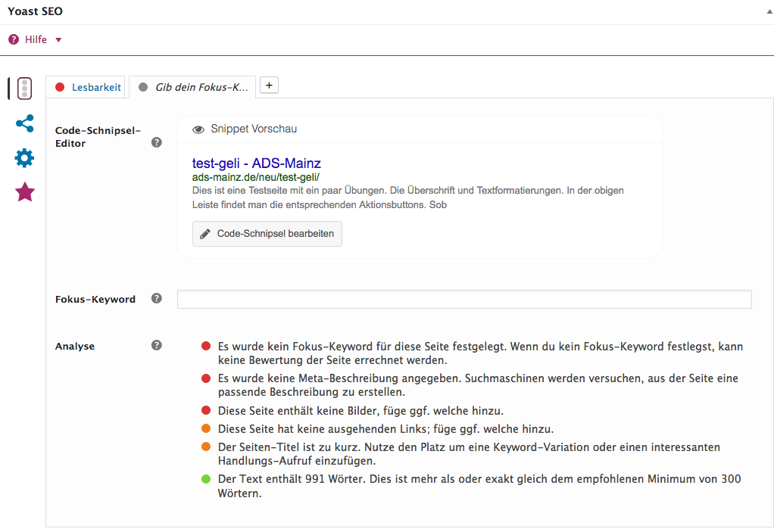Select the Gib dein Fokus-K... tab
This screenshot has height=532, width=774.
[x=192, y=87]
